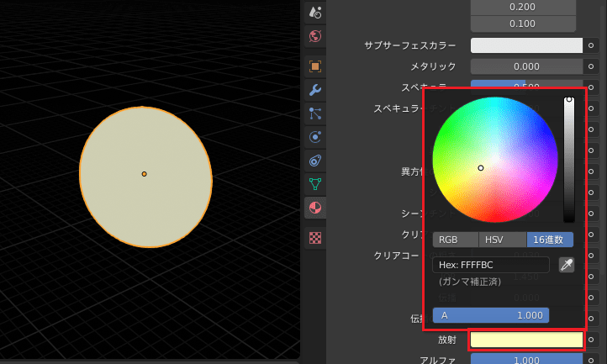Image resolution: width=607 pixels, height=364 pixels.
Task: Open the Object Constraint properties tab
Action: tap(315, 161)
